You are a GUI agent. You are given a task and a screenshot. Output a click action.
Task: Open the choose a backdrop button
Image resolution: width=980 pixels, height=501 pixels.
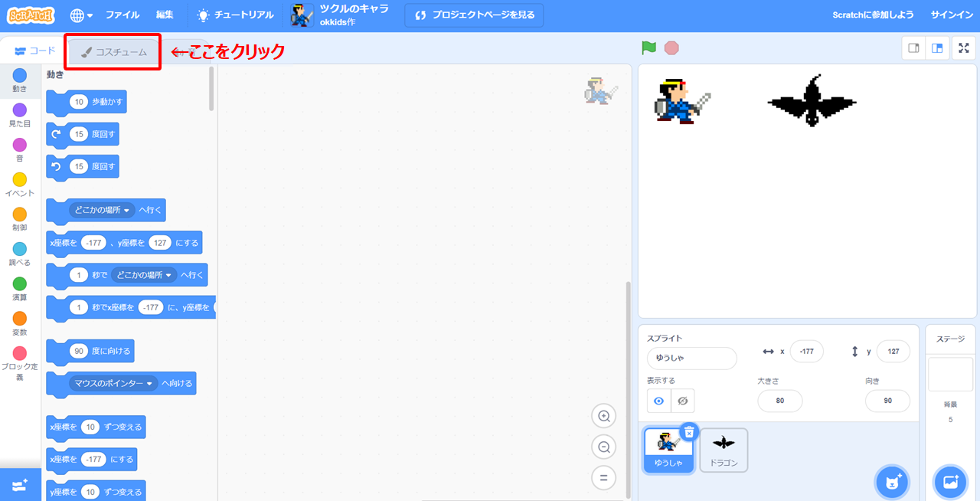950,482
